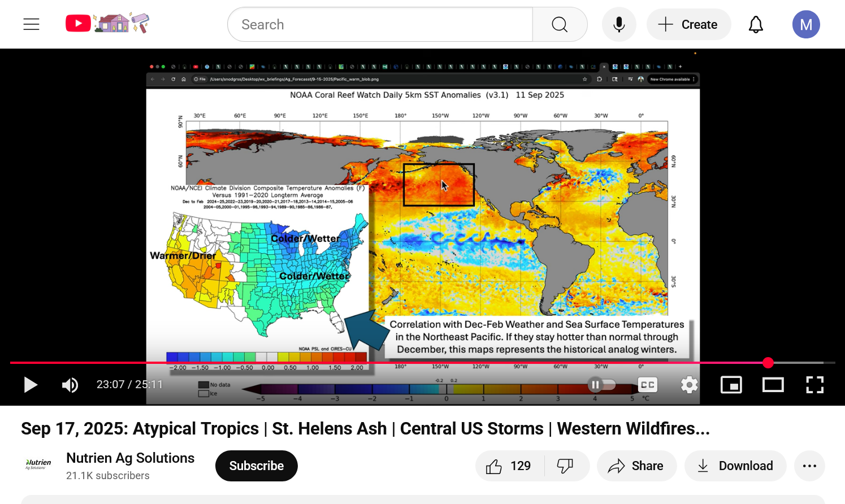Subscribe to Nutrien Ag Solutions
The height and width of the screenshot is (504, 845).
[x=256, y=466]
